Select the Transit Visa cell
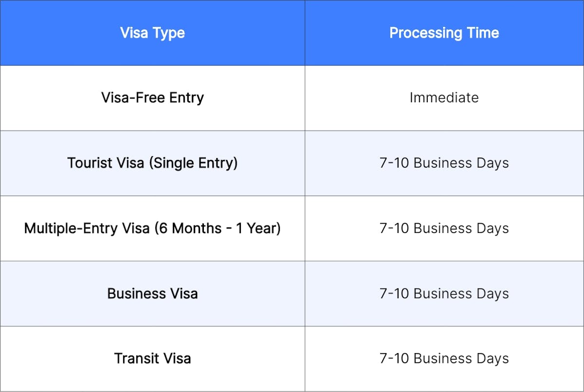The image size is (584, 392). (x=152, y=359)
